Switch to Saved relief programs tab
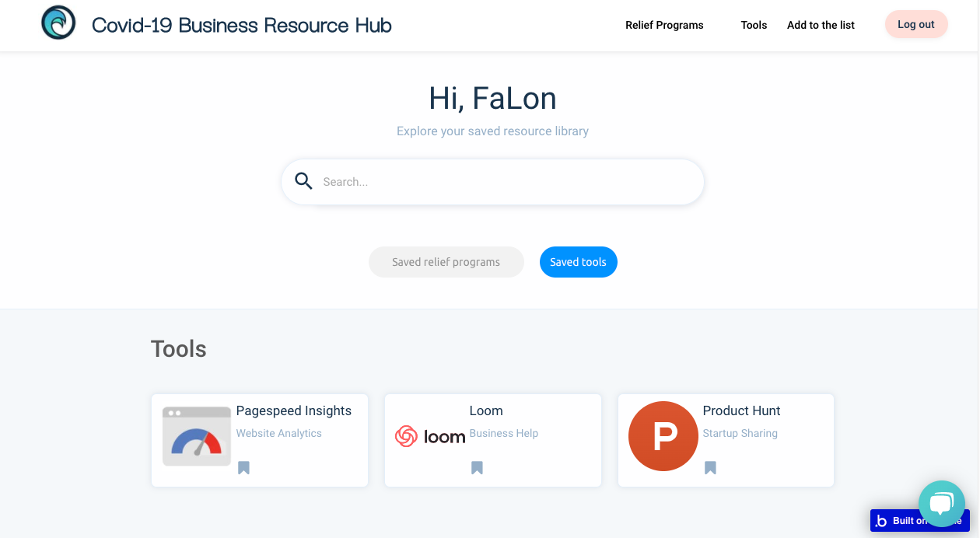The image size is (980, 538). [x=446, y=262]
